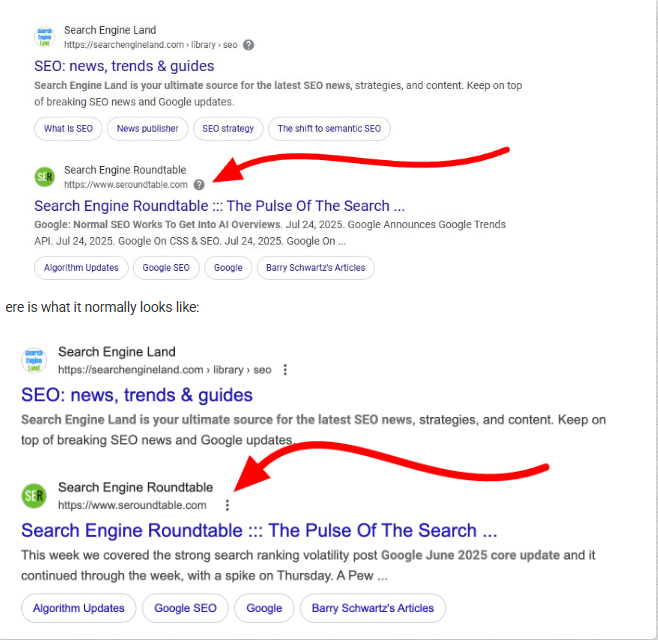This screenshot has height=640, width=658.
Task: Click question mark icon beside searchengineland.com URL
Action: click(249, 45)
